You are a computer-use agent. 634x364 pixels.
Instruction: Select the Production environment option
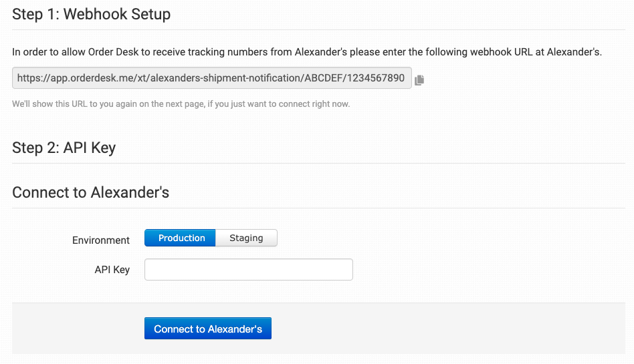[x=181, y=238]
